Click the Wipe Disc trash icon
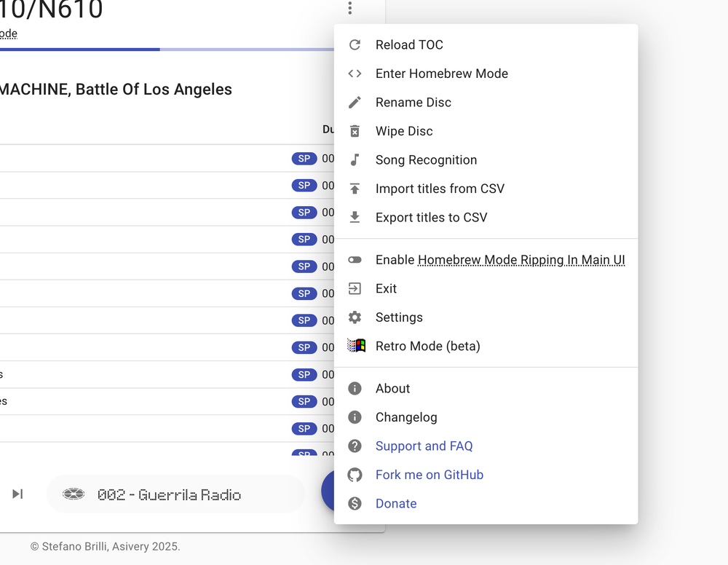Image resolution: width=728 pixels, height=565 pixels. (x=355, y=131)
